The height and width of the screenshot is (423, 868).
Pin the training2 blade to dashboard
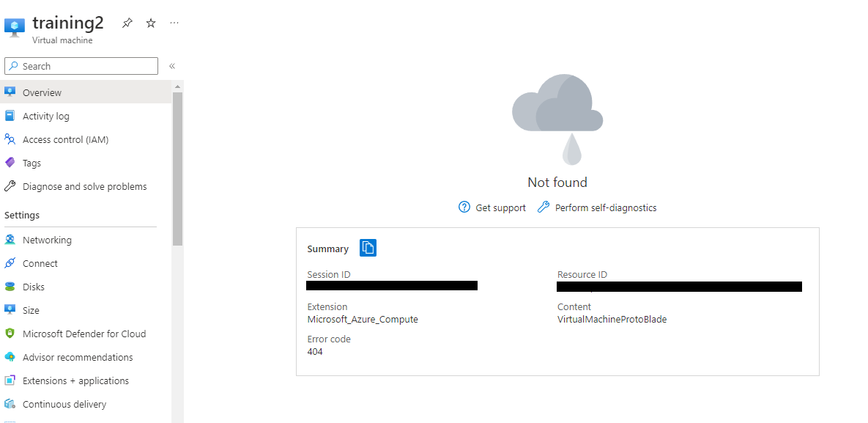coord(127,23)
